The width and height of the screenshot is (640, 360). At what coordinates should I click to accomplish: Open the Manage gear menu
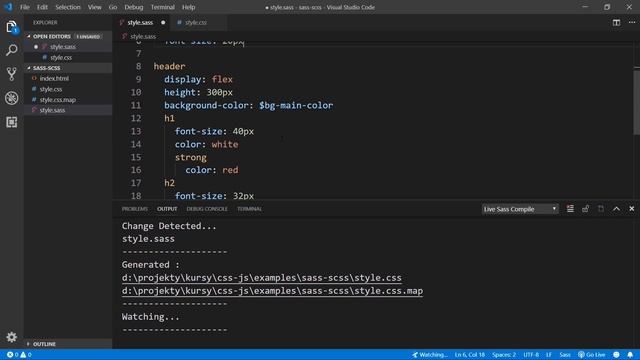point(11,337)
